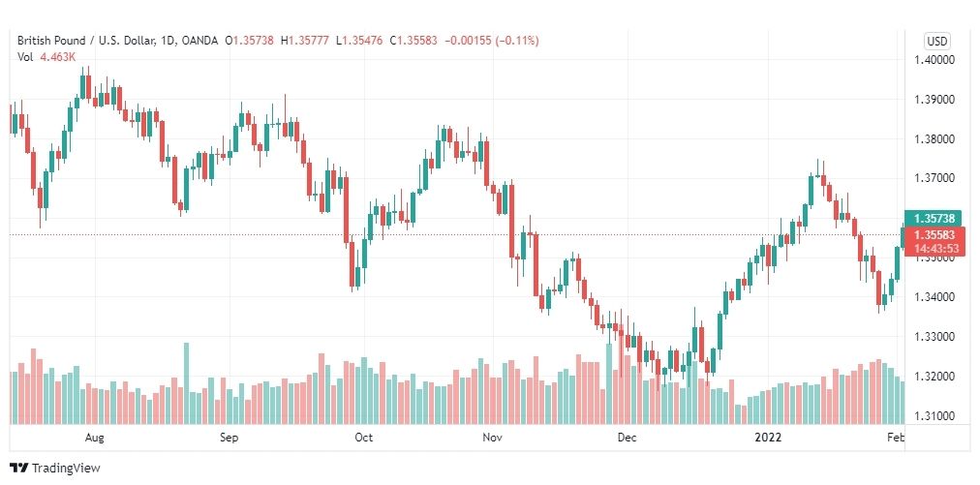Click the Nov label on time axis
This screenshot has height=485, width=980.
(493, 438)
